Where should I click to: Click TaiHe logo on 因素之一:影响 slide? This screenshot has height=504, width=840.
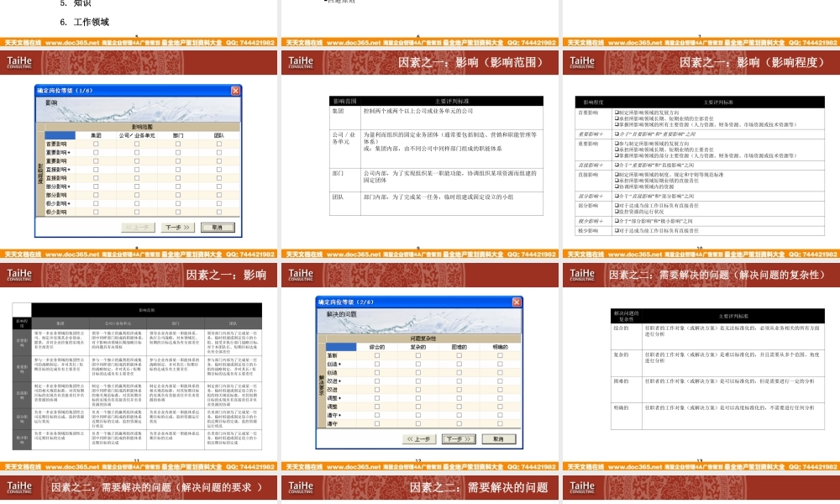click(19, 275)
